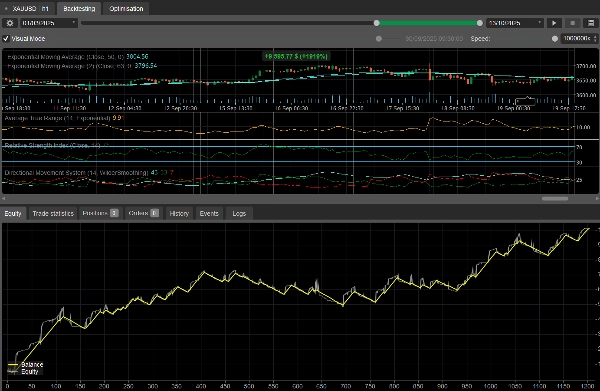Click the speed value stepper arrows

click(x=595, y=39)
